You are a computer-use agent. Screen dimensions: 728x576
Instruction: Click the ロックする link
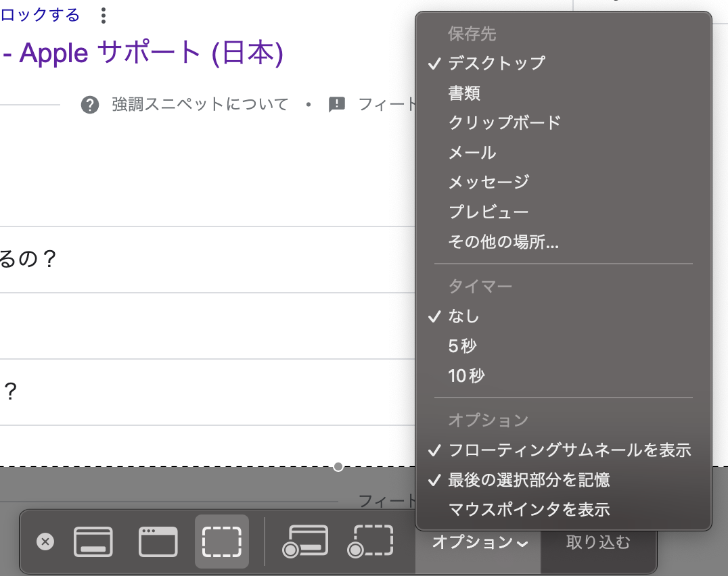38,14
